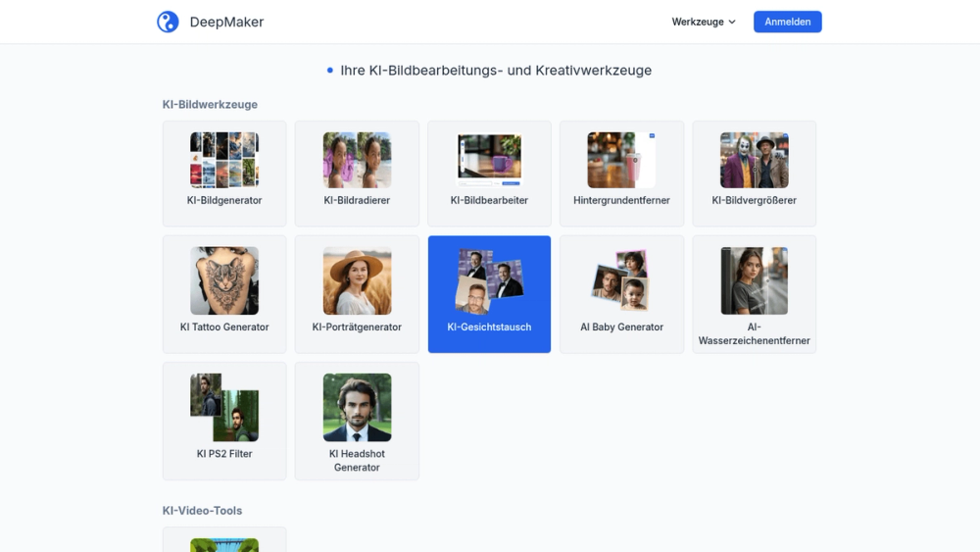Click the KI-Bildwerkzeuge section heading
The height and width of the screenshot is (552, 980).
point(210,104)
